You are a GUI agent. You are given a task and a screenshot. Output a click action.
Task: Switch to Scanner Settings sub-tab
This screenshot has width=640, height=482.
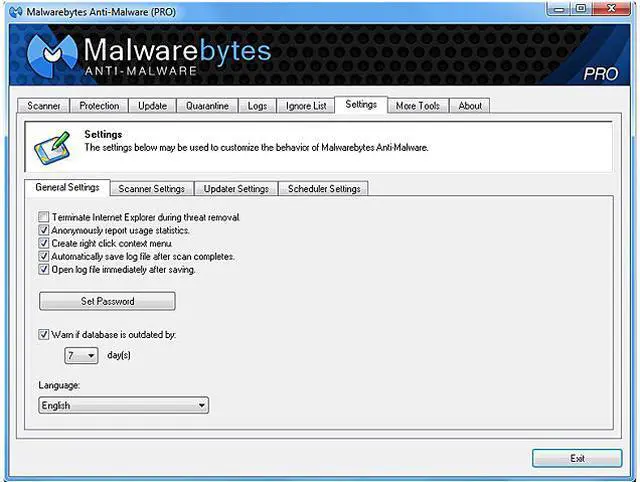(x=151, y=189)
